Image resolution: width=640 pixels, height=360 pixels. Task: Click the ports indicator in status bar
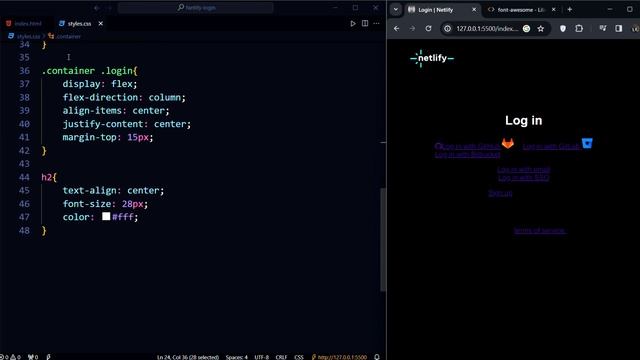(x=33, y=357)
